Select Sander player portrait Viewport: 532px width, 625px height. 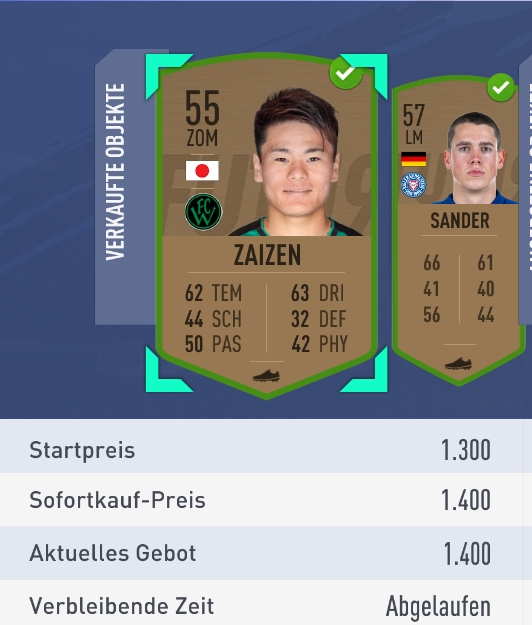tap(476, 158)
